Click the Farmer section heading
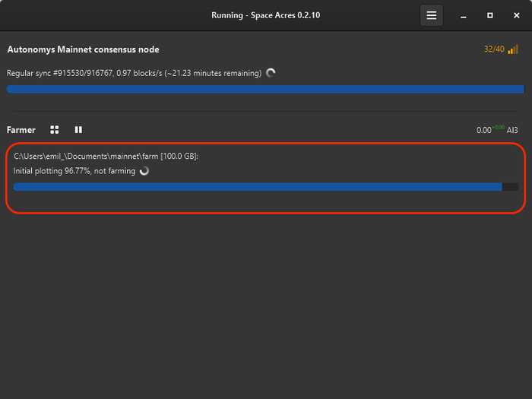This screenshot has width=532, height=399. (21, 130)
